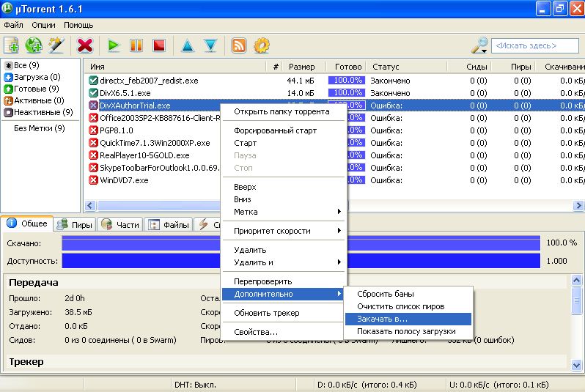Choose Форсированный старт in context menu
The image size is (585, 392).
[x=284, y=130]
